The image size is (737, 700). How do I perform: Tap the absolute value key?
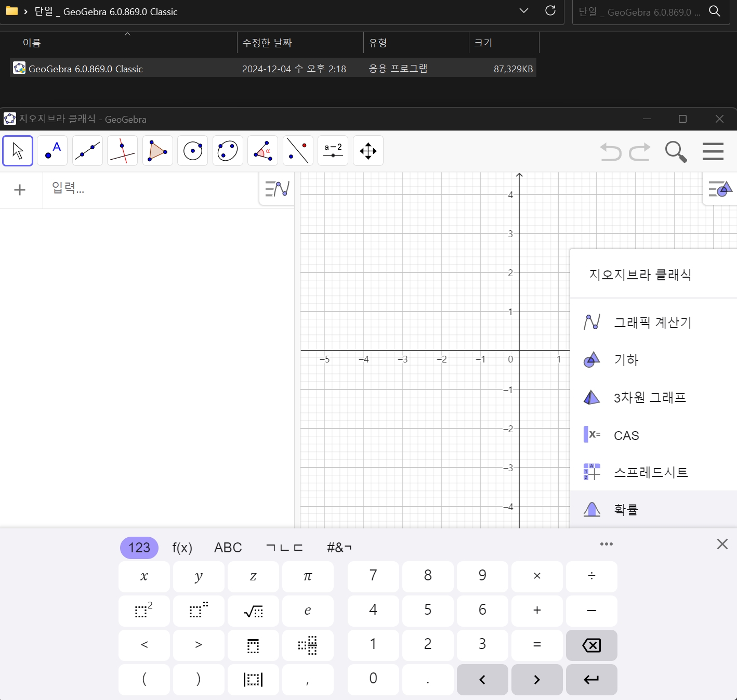253,679
